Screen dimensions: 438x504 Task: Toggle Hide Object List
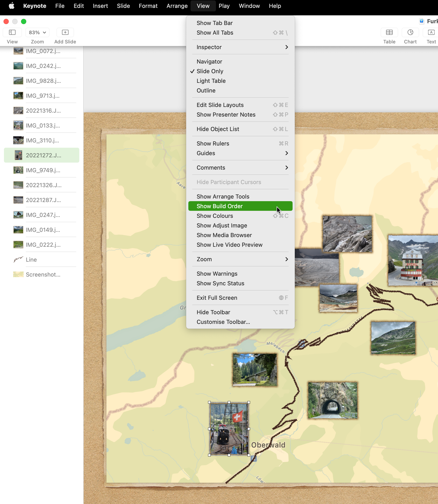coord(240,129)
